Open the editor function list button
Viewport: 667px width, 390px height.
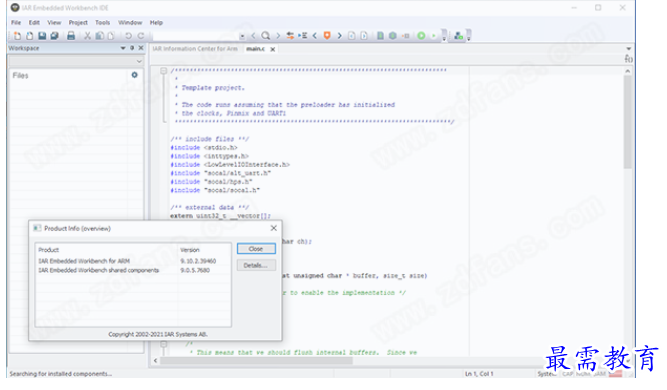tap(628, 59)
